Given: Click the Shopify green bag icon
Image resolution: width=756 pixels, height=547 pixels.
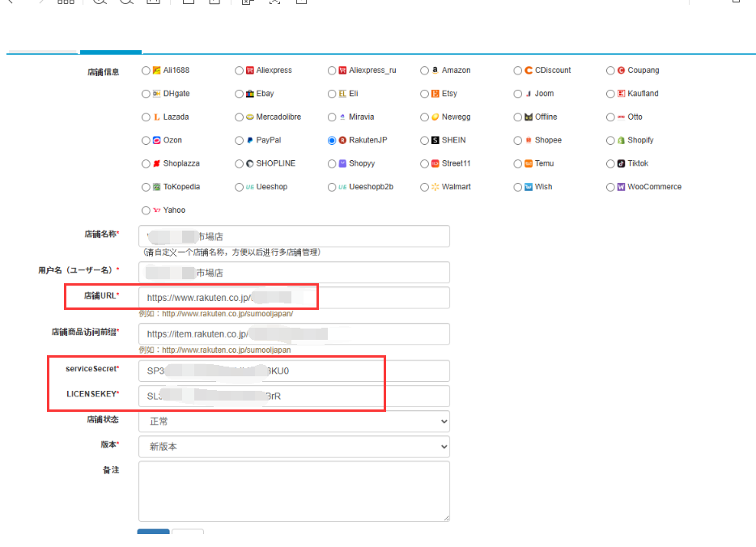Looking at the screenshot, I should click(621, 140).
